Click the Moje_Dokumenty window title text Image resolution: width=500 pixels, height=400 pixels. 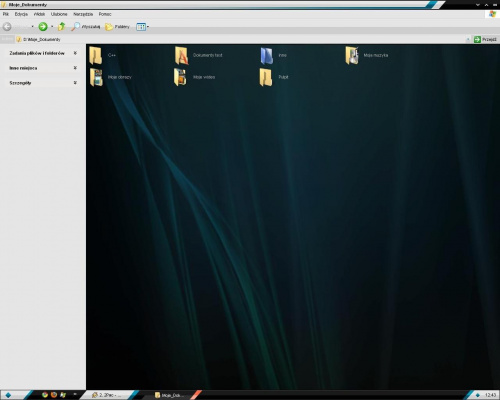point(28,5)
